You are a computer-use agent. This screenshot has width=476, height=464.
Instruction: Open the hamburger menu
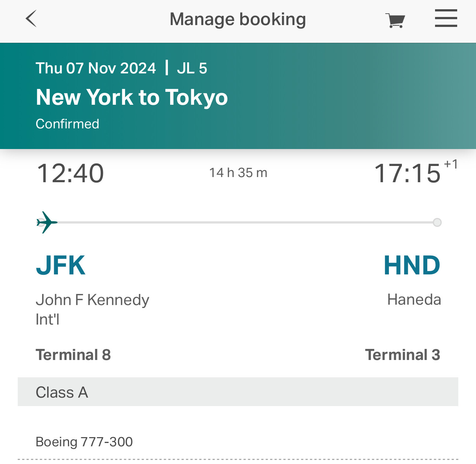tap(446, 18)
